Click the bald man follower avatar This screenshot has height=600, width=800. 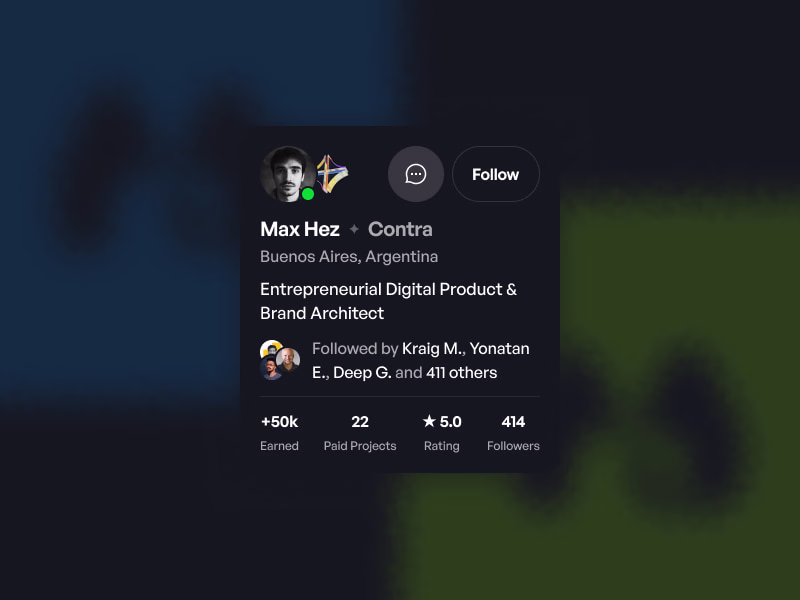pos(288,359)
